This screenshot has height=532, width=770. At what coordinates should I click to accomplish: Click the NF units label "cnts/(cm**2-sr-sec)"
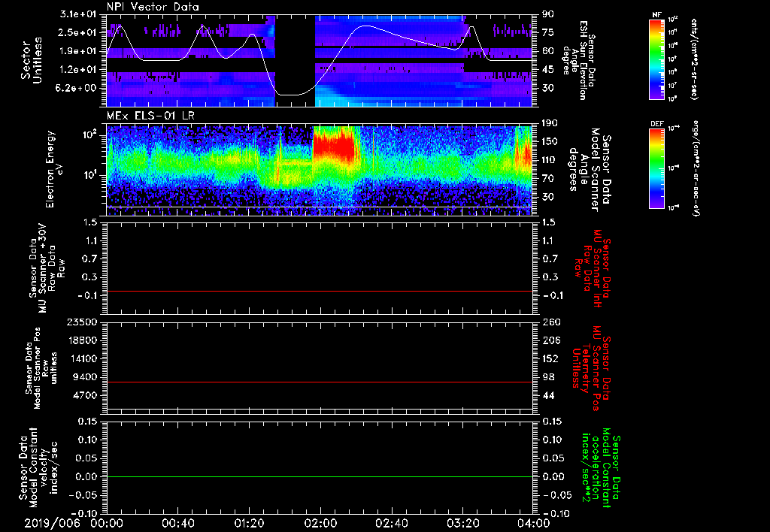(x=694, y=59)
